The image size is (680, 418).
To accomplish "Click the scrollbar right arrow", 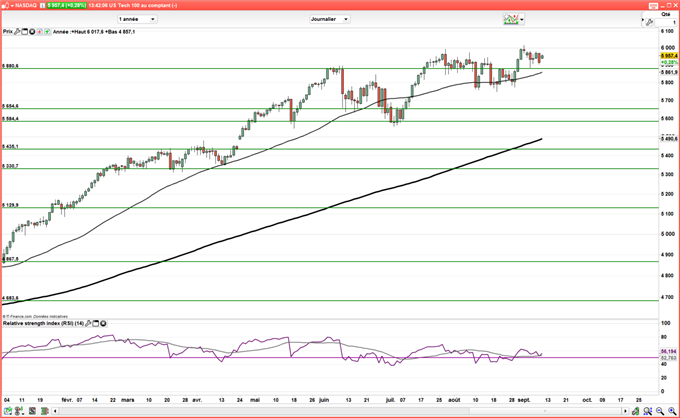I will tap(625, 411).
